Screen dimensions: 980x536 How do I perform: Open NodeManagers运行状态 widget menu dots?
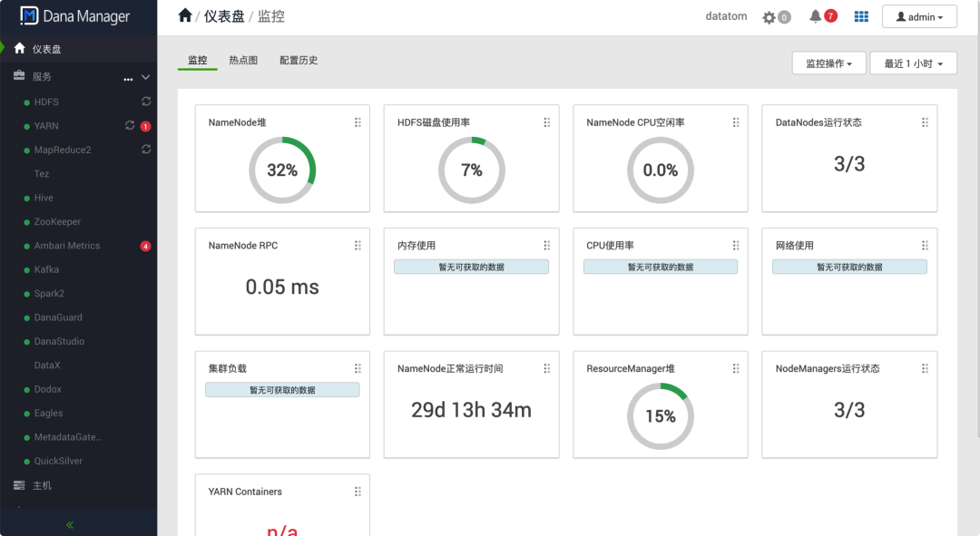pyautogui.click(x=925, y=368)
